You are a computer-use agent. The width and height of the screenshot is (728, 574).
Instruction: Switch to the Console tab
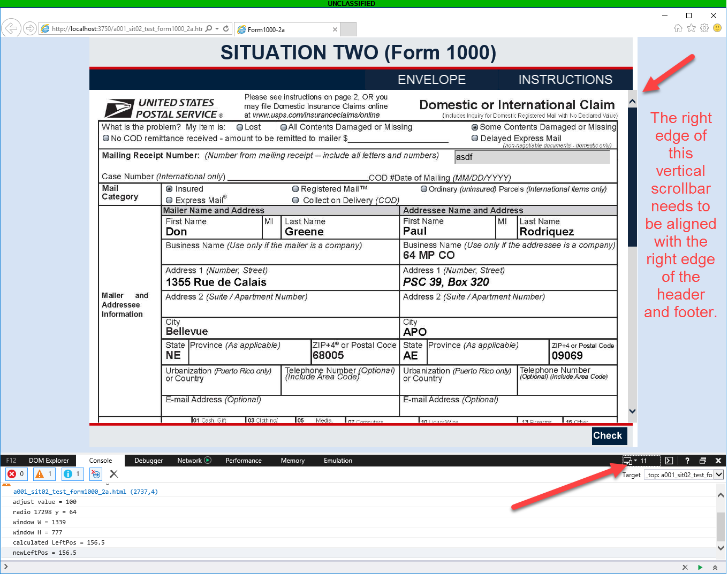click(x=101, y=461)
